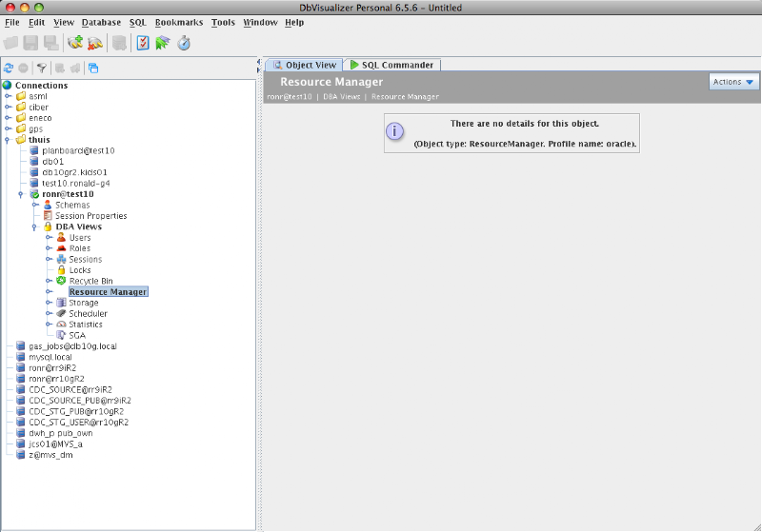The image size is (762, 532).
Task: Select the Locks padlock icon
Action: [x=61, y=270]
